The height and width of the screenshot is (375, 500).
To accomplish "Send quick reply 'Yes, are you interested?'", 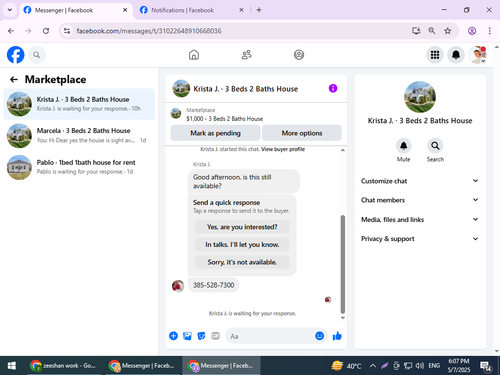I will coord(242,227).
